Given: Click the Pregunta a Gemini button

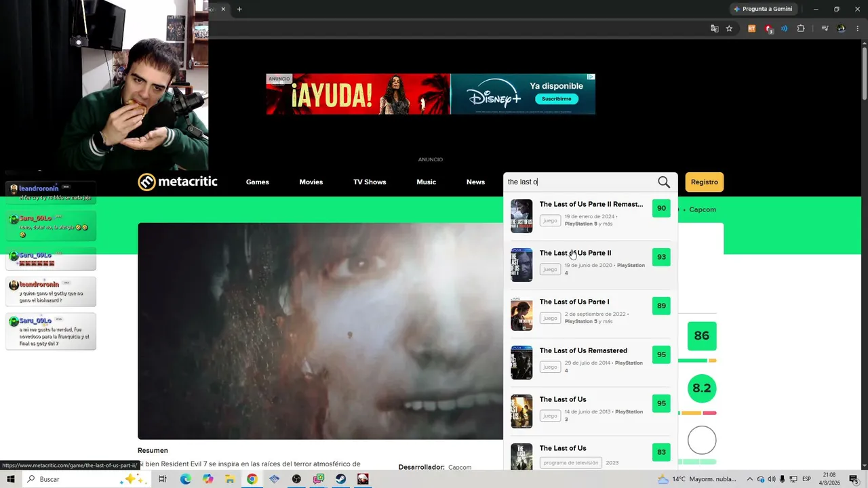Looking at the screenshot, I should coord(763,9).
